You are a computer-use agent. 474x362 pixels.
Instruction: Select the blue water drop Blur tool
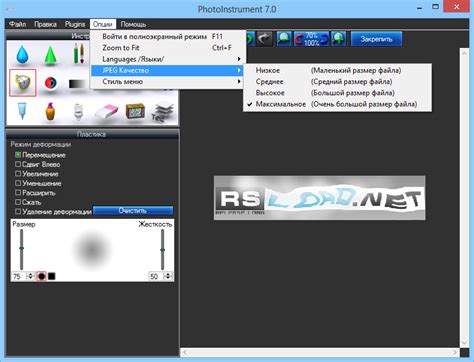(23, 55)
